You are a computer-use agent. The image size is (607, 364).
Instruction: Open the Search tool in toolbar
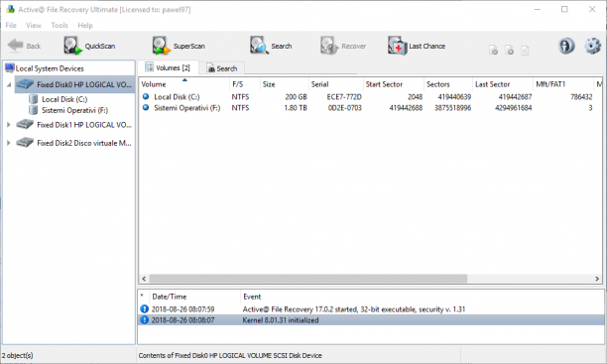[271, 46]
